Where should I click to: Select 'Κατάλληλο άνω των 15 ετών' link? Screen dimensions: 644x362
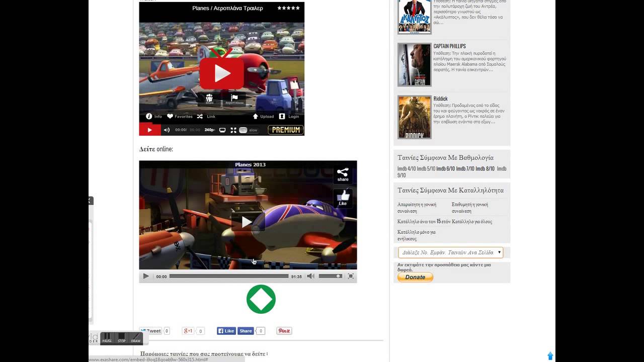pos(424,221)
